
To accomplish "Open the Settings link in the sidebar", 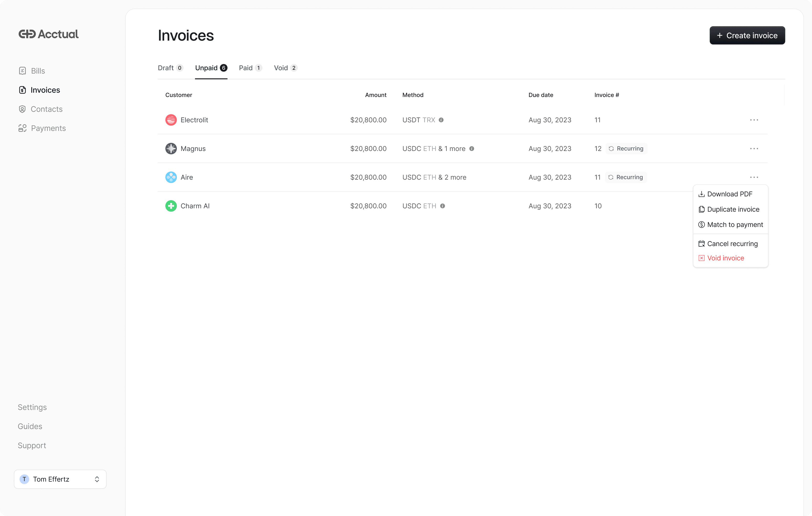I will point(32,407).
